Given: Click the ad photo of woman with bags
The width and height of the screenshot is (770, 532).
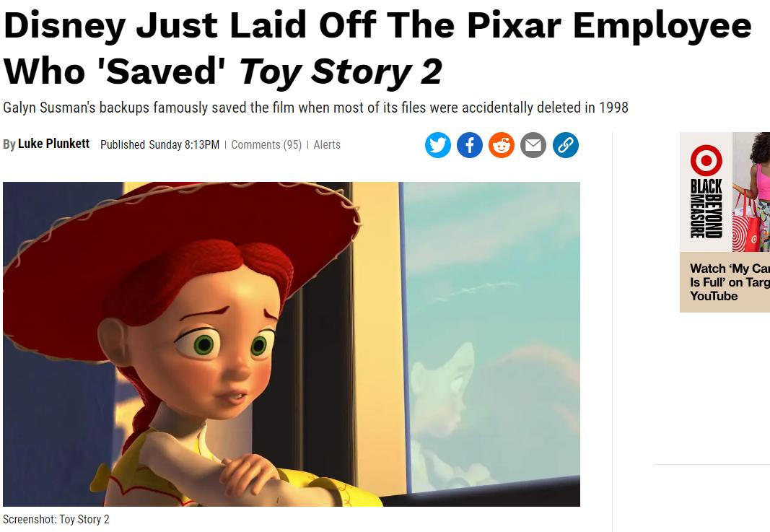Looking at the screenshot, I should 751,192.
